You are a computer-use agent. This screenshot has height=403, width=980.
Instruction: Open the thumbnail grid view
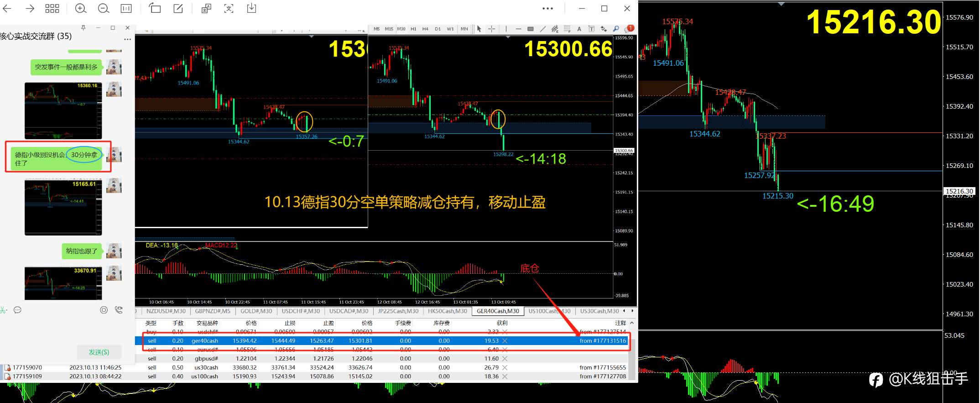52,8
